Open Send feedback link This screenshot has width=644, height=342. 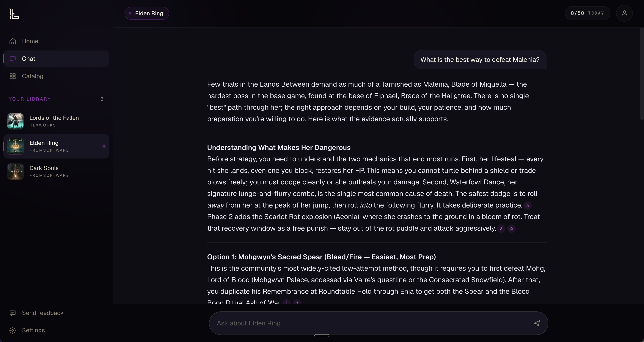(56, 313)
